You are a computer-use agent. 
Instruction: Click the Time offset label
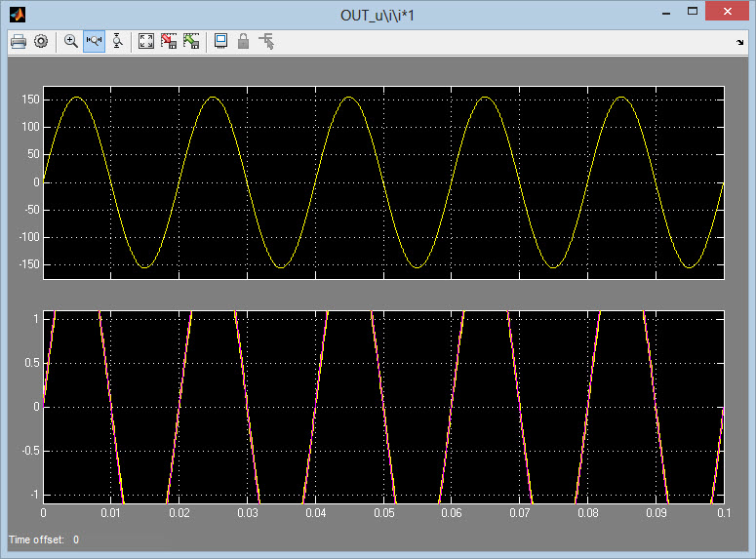(36, 539)
